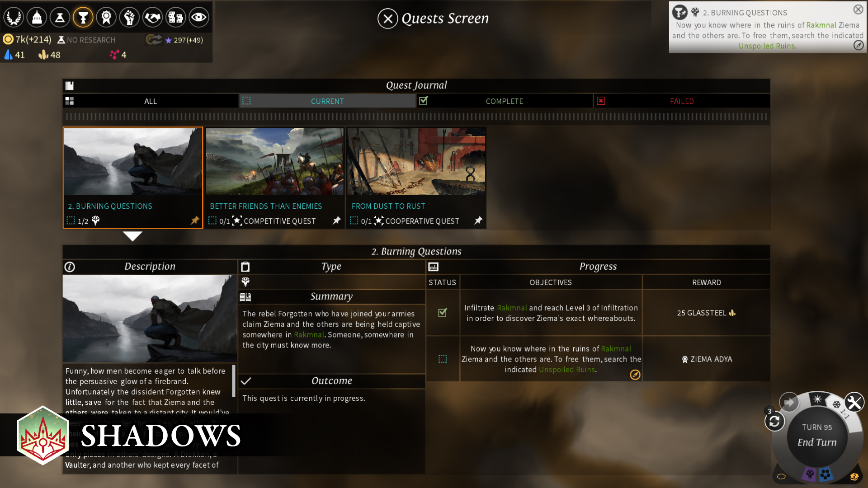Screen dimensions: 868x488
Task: Open the espionage view using the eye icon
Action: coord(199,17)
